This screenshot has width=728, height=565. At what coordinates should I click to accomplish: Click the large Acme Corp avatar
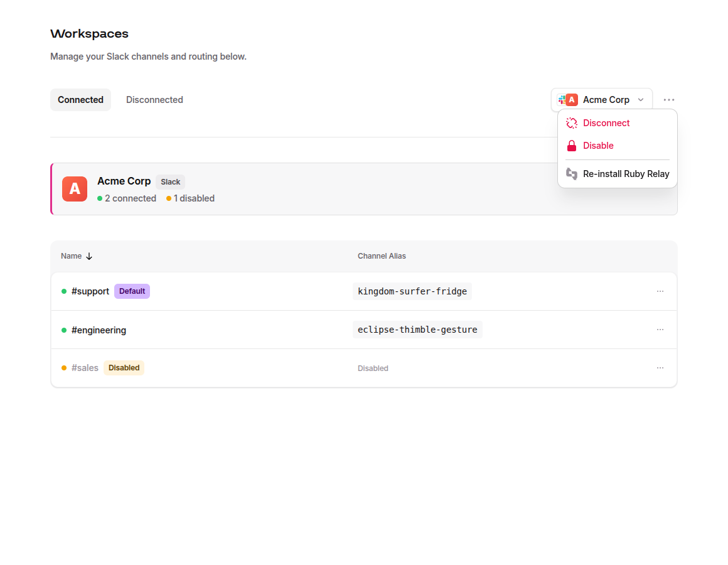click(x=75, y=189)
